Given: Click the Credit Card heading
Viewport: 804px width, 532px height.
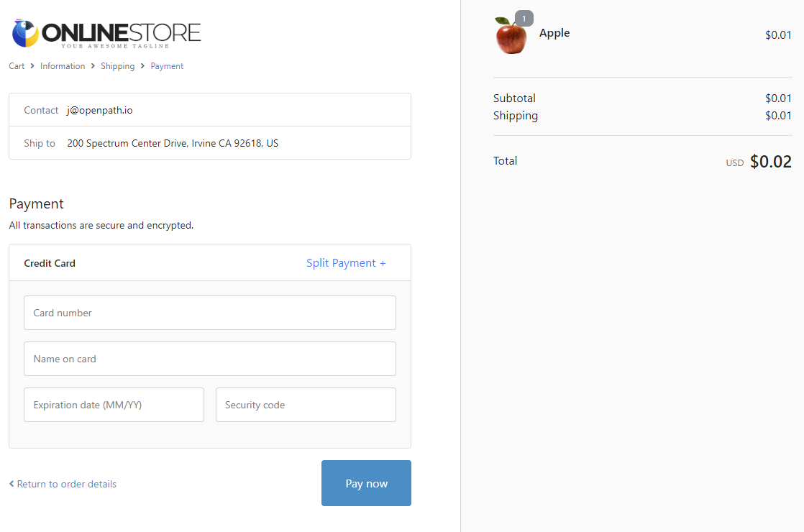Looking at the screenshot, I should point(50,263).
